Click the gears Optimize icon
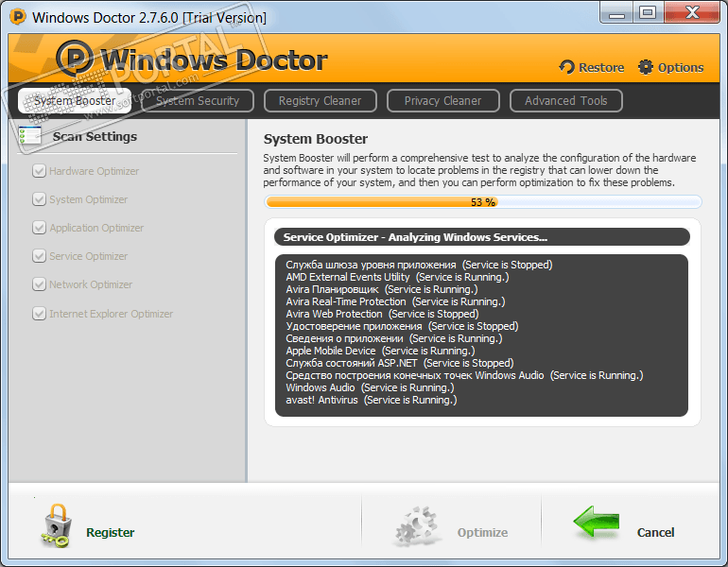This screenshot has height=567, width=728. point(416,525)
